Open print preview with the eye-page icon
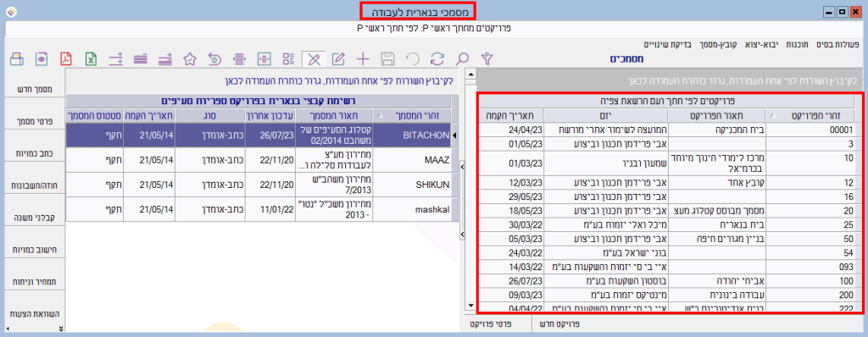868x337 pixels. (42, 58)
